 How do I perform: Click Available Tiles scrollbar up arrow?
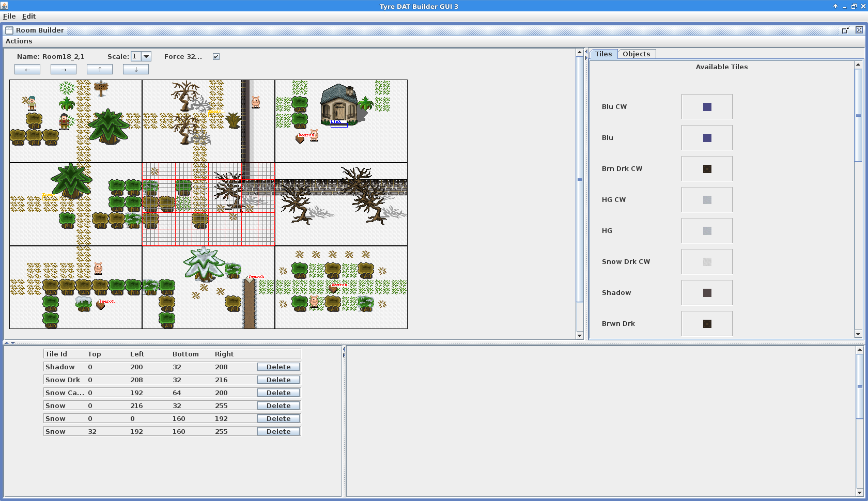click(x=858, y=65)
